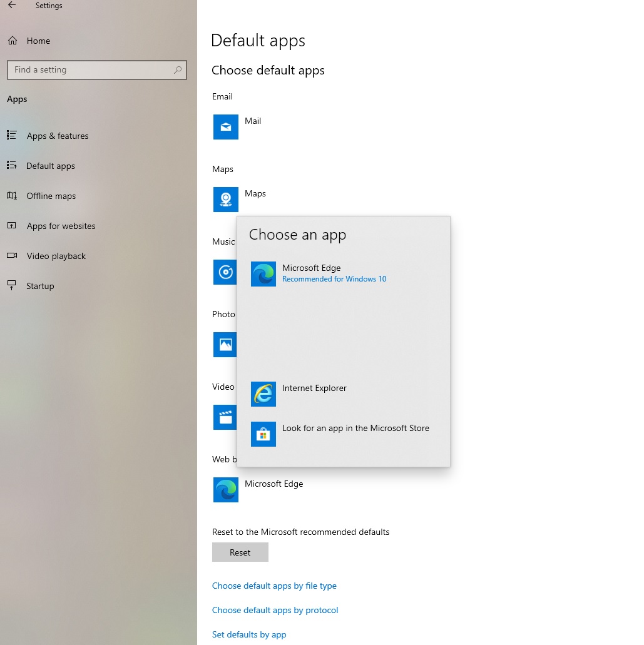This screenshot has width=644, height=645.
Task: Click the Home house icon
Action: click(x=13, y=41)
